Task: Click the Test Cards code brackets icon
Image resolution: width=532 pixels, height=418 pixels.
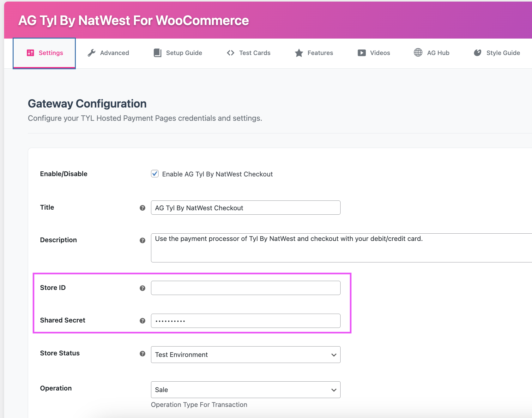Action: pos(231,53)
